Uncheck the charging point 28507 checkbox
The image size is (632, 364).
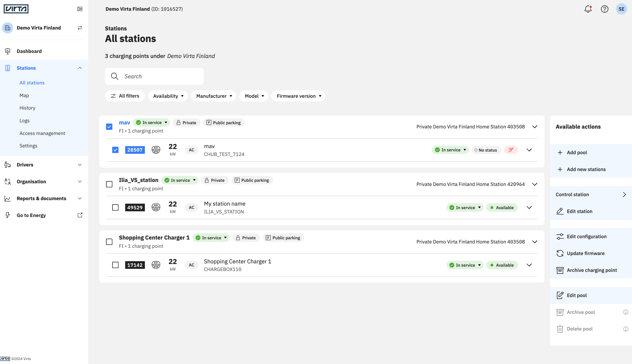[x=115, y=150]
